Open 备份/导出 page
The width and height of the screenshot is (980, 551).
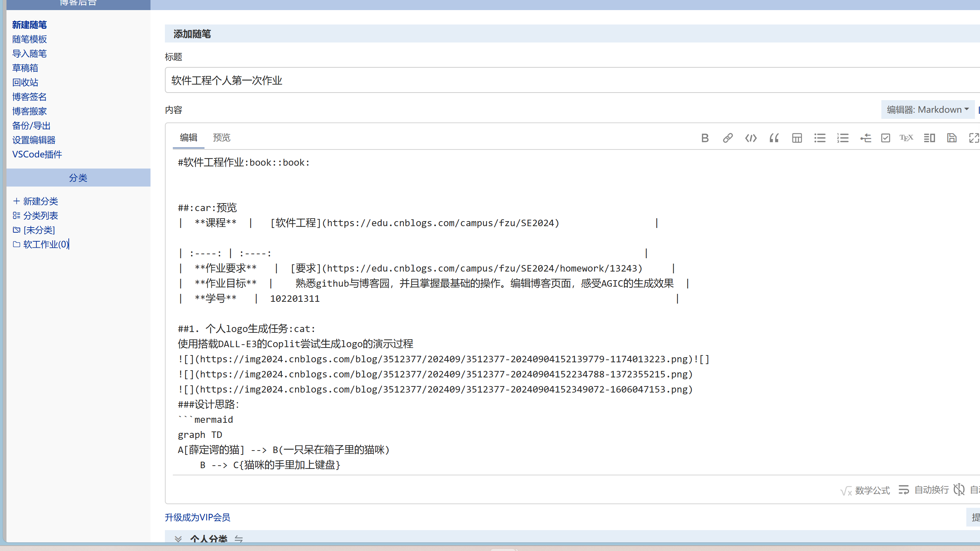tap(31, 126)
